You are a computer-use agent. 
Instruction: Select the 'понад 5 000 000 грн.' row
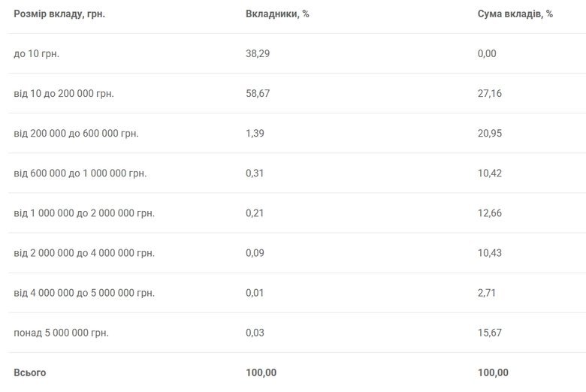pos(61,333)
